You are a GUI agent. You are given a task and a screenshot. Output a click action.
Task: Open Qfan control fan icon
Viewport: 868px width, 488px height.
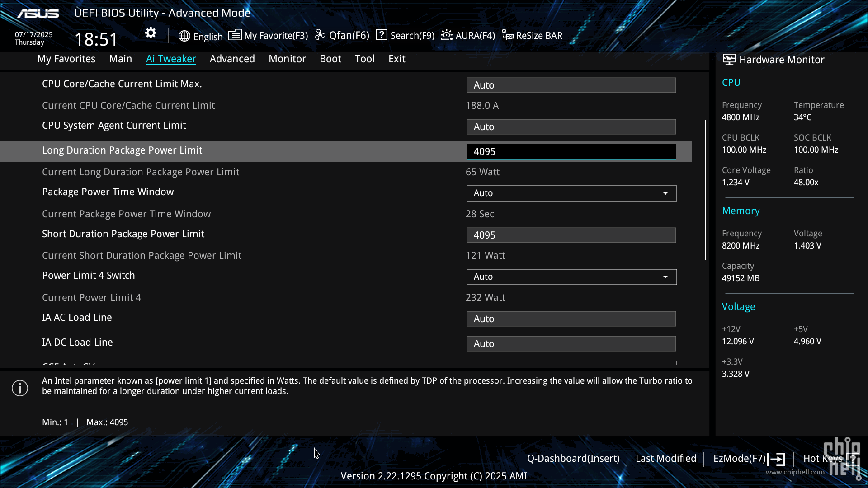tap(320, 35)
